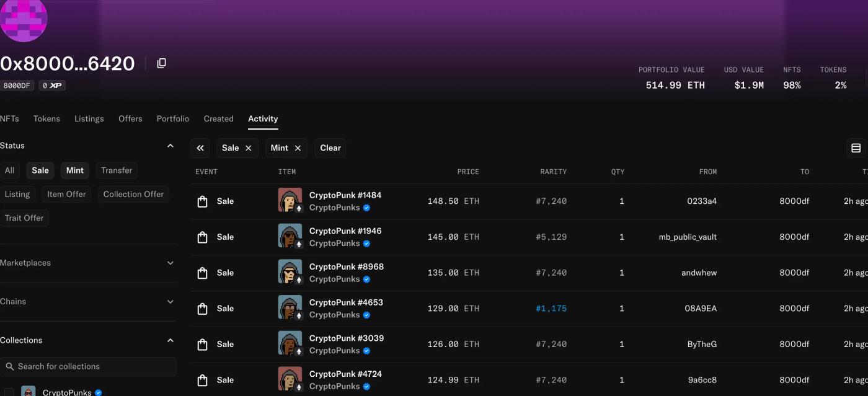Switch the activity table layout view icon
868x396 pixels.
[x=856, y=148]
